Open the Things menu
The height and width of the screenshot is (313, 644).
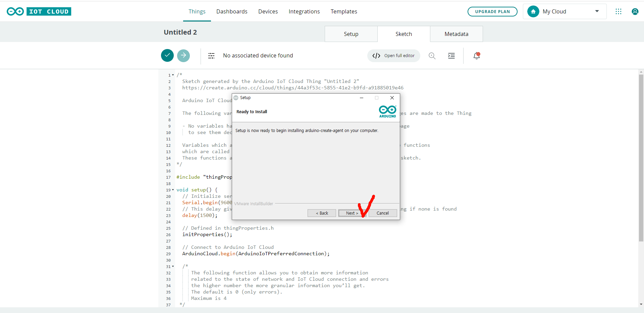tap(197, 11)
